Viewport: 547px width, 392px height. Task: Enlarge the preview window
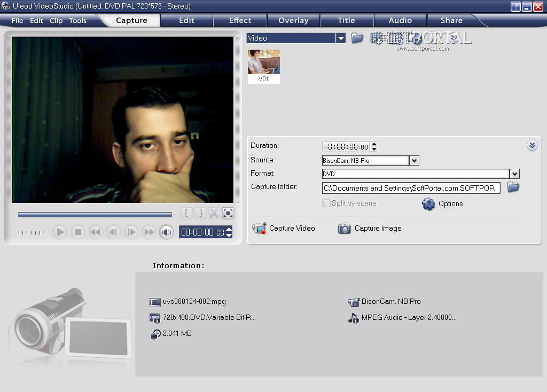tap(228, 213)
